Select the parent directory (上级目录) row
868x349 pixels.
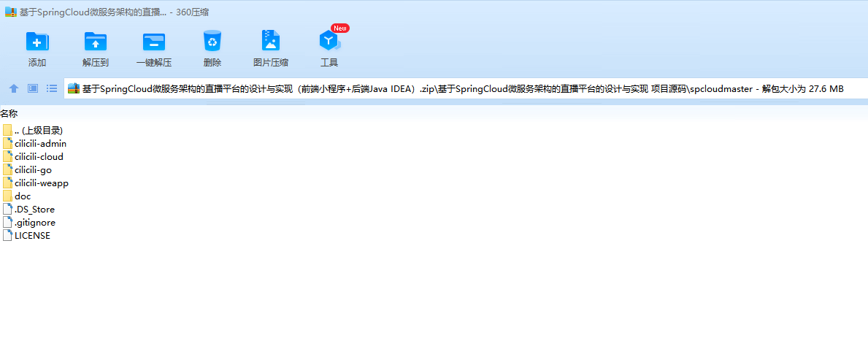pyautogui.click(x=33, y=130)
